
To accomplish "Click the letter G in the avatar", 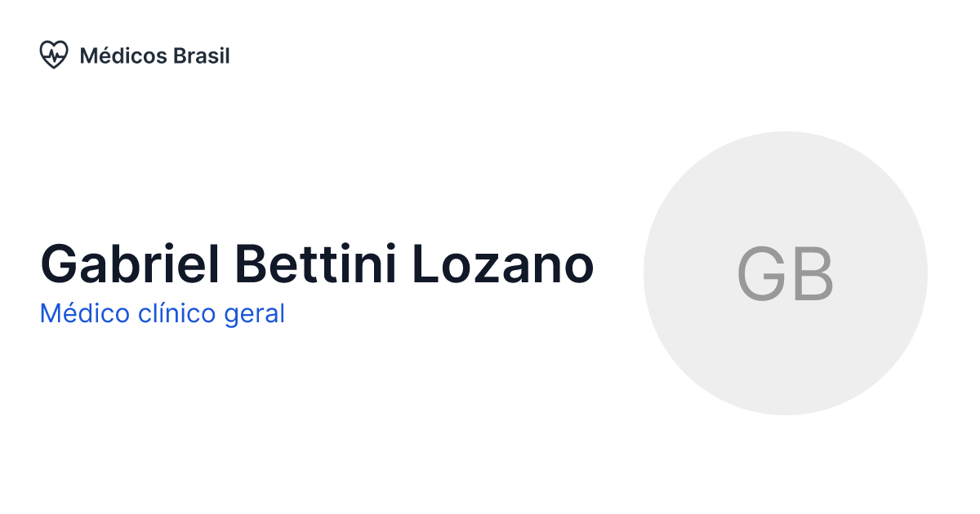I will (x=761, y=273).
